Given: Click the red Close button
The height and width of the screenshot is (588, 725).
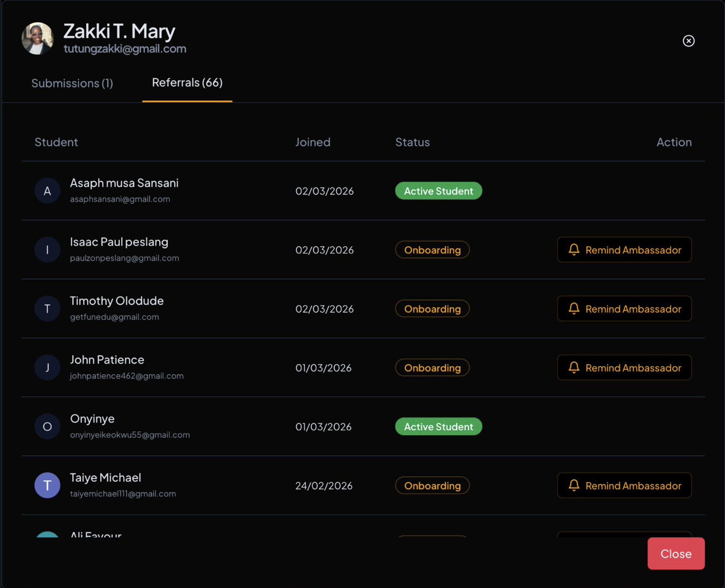Looking at the screenshot, I should (x=676, y=553).
